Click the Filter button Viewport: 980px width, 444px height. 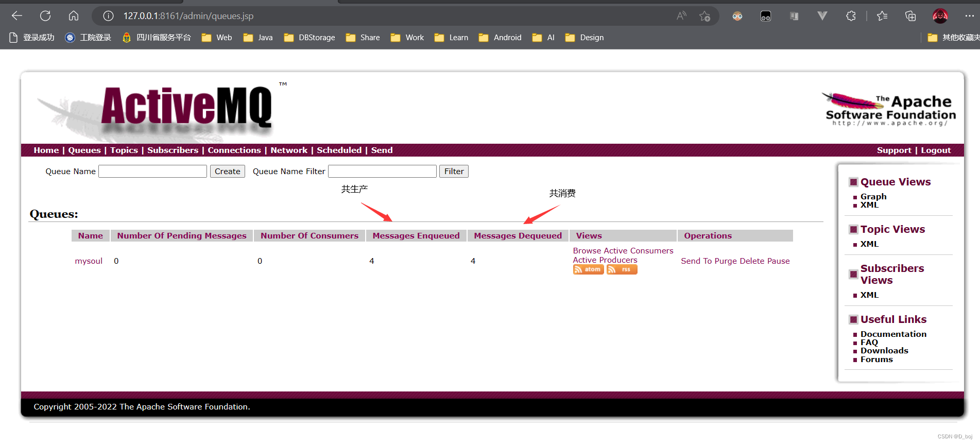454,171
